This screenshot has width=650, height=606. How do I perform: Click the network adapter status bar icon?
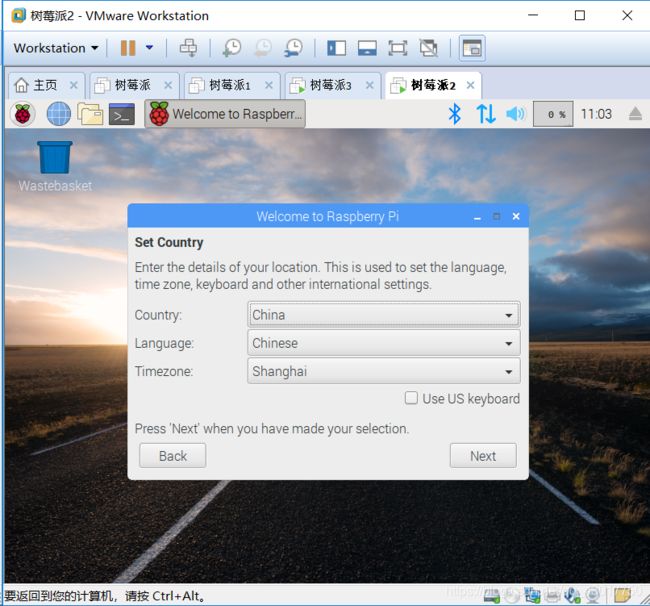tap(532, 596)
